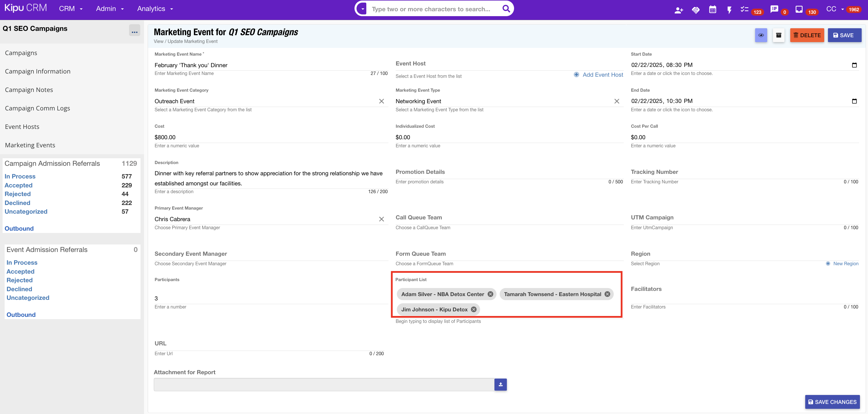Go to Campaigns in sidebar
The width and height of the screenshot is (868, 414).
coord(21,53)
